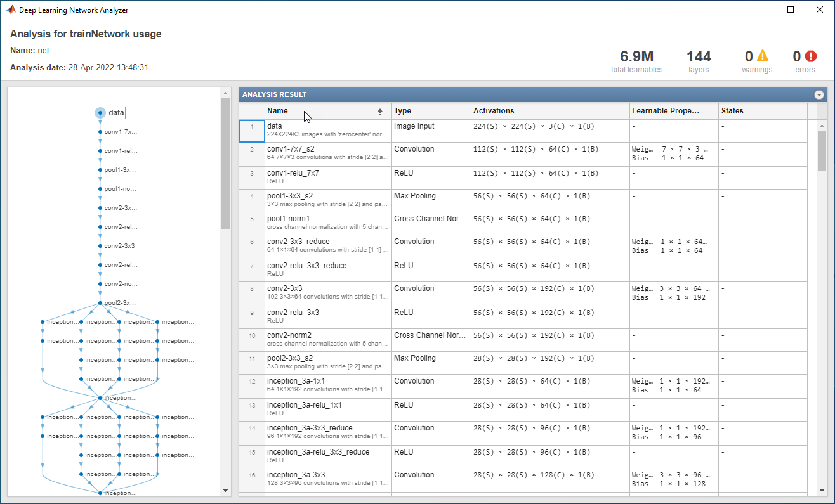Screen dimensions: 835x504
Task: Click the yellow warnings triangle icon
Action: click(x=762, y=56)
